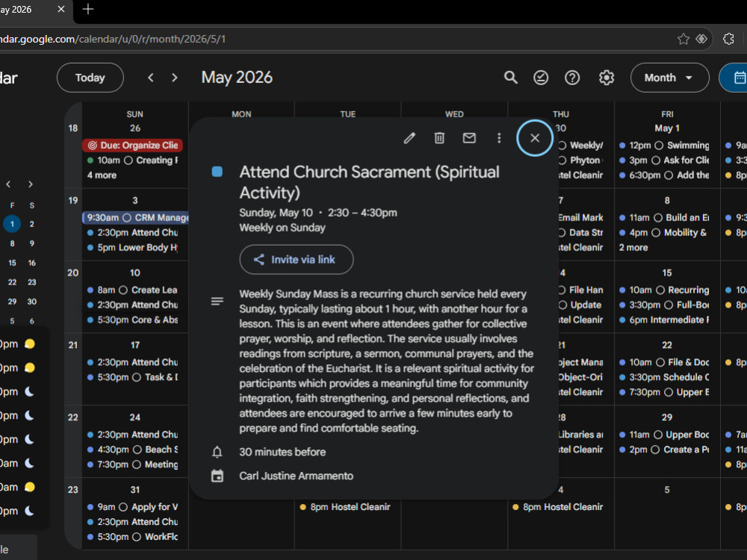Open 3:30pm Schedule event on Friday 22
This screenshot has width=747, height=560.
pyautogui.click(x=664, y=377)
